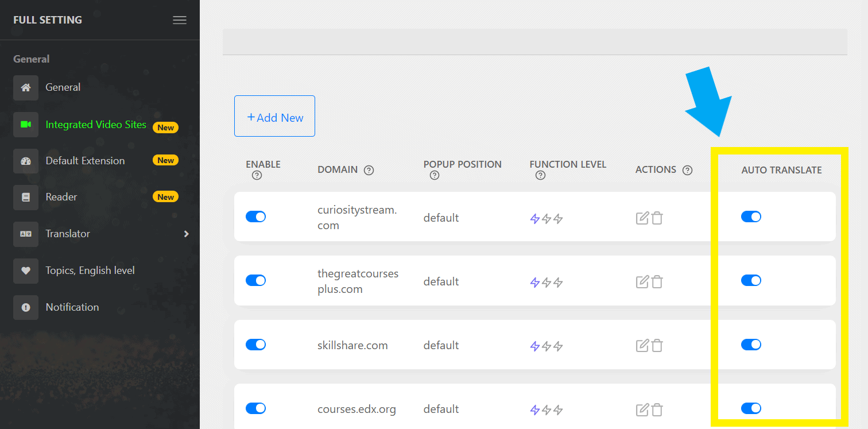Click the help icon under FUNCTION LEVEL
This screenshot has width=868, height=429.
point(540,175)
